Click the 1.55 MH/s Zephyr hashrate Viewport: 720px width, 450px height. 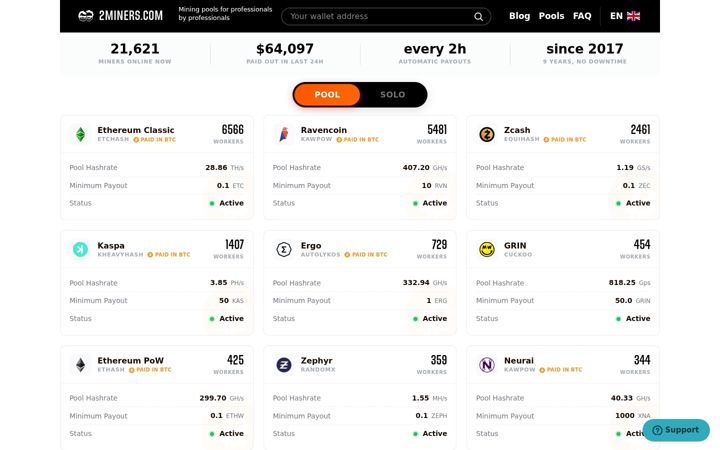pyautogui.click(x=429, y=398)
